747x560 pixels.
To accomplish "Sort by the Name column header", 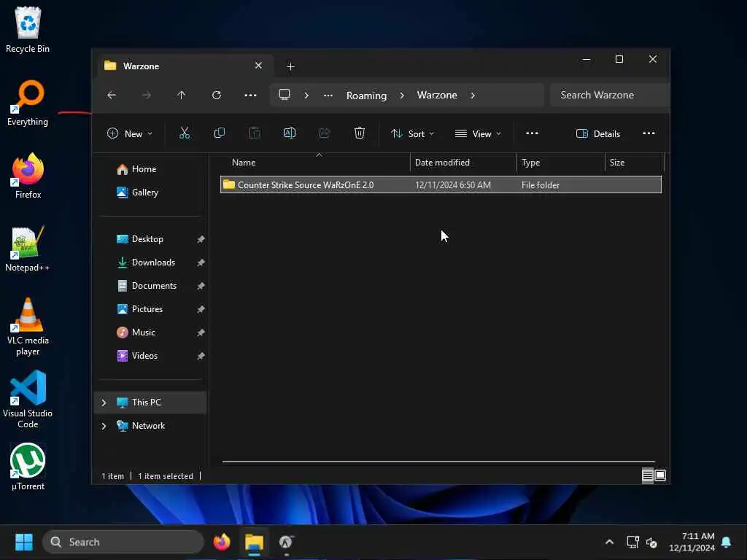I will (x=314, y=163).
